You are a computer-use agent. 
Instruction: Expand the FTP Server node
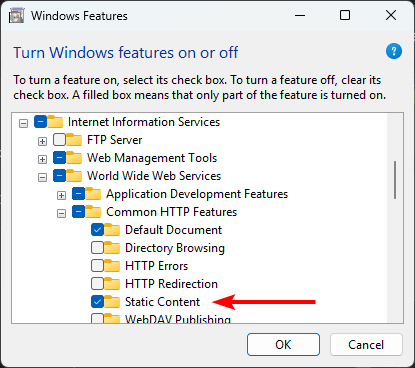tap(42, 141)
